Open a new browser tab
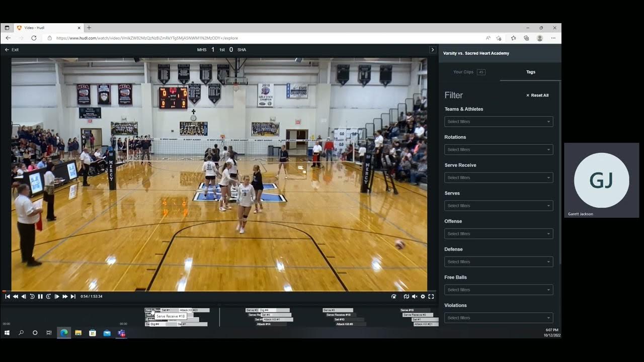The width and height of the screenshot is (644, 362). [89, 28]
